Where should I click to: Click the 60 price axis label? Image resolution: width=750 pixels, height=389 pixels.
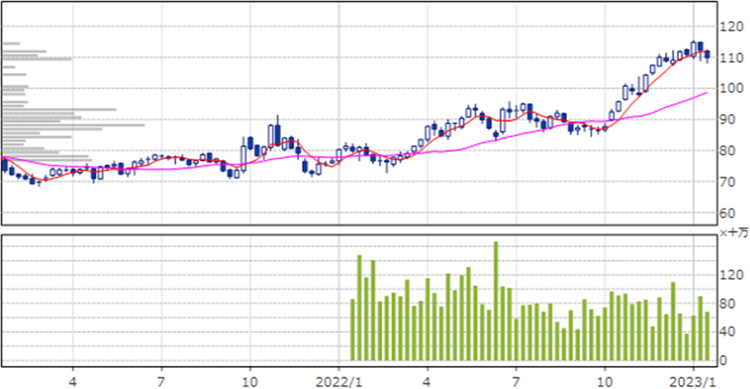(728, 213)
